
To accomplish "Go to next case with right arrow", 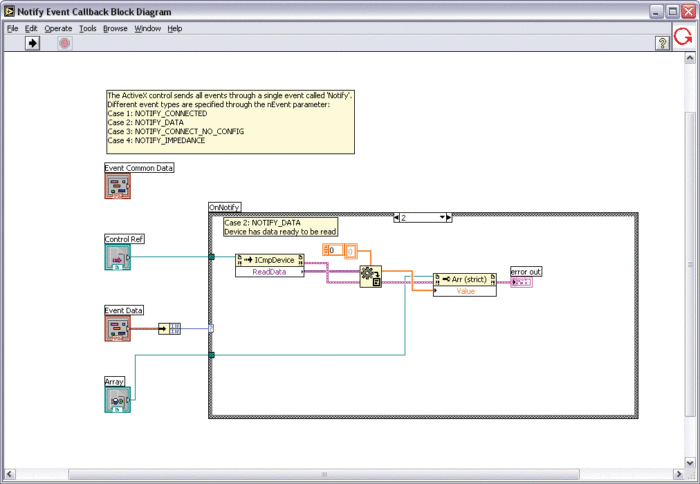I will (x=449, y=218).
